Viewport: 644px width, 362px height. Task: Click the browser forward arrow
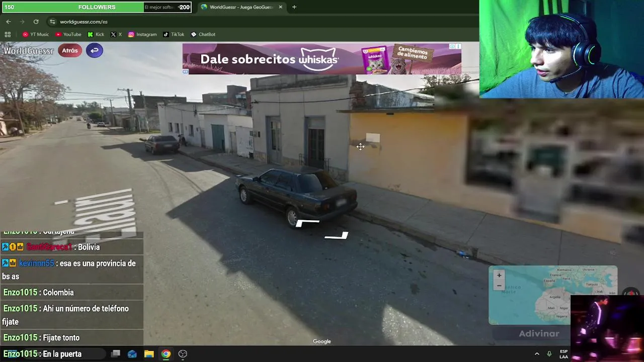22,22
